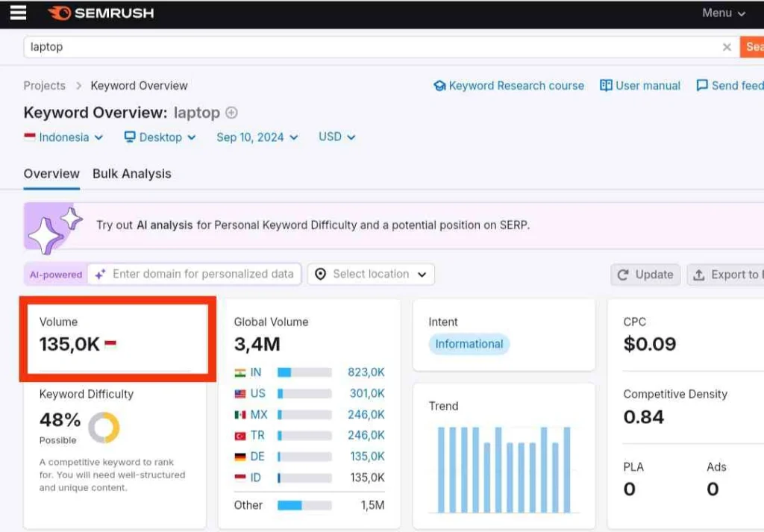This screenshot has width=764, height=532.
Task: Click the US volume progress bar
Action: (304, 393)
